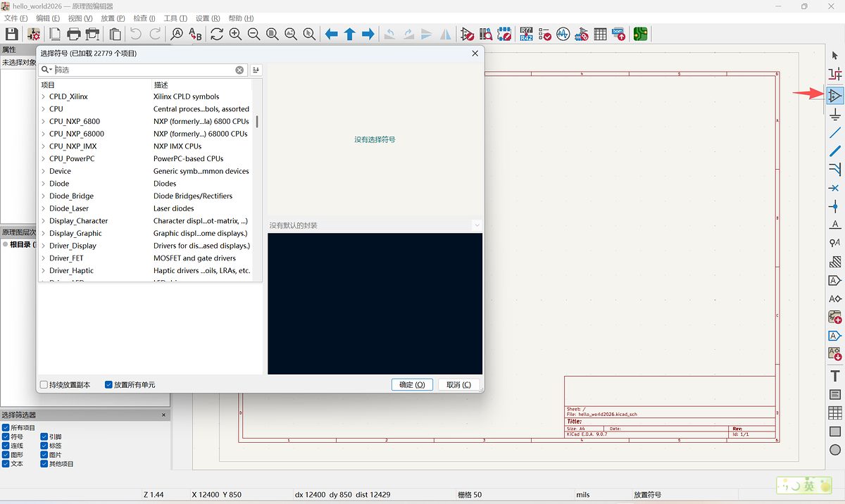Click the 确定 (O) button

point(412,385)
